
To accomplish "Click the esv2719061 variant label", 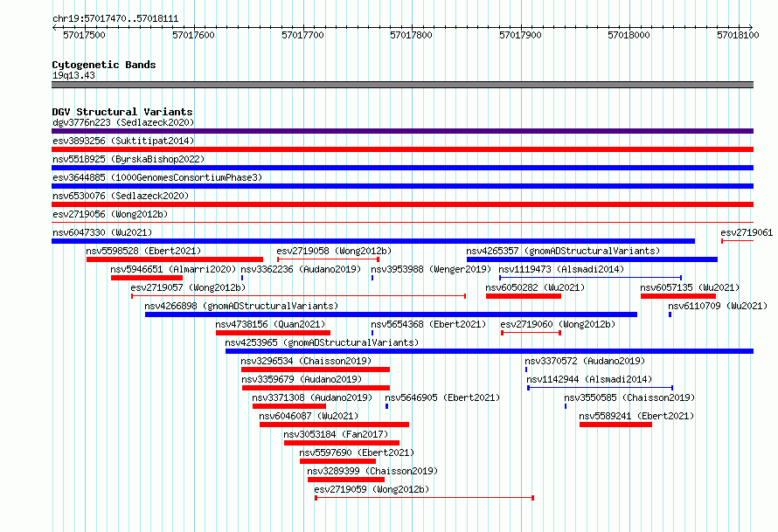I will coord(747,232).
